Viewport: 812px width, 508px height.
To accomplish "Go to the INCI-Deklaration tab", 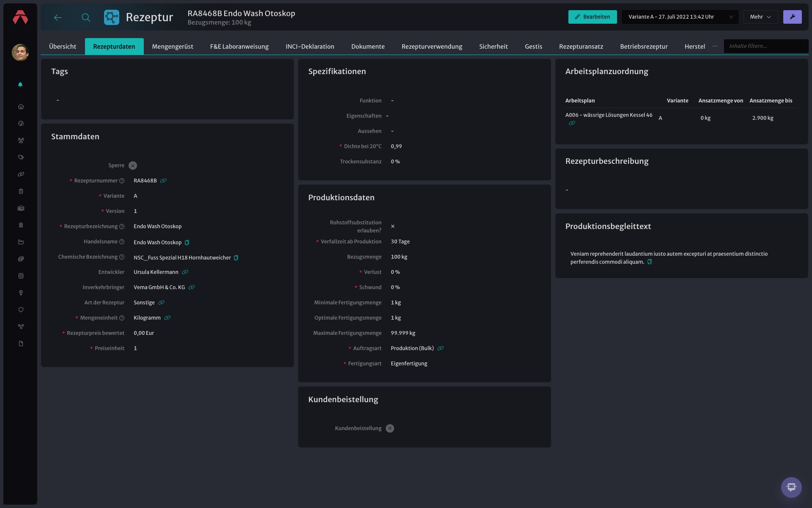I will (x=310, y=47).
